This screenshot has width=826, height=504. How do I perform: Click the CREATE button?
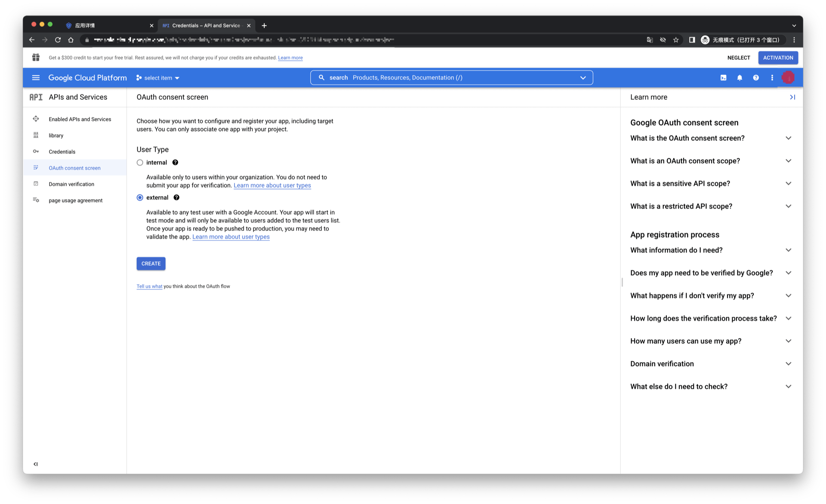pos(151,264)
